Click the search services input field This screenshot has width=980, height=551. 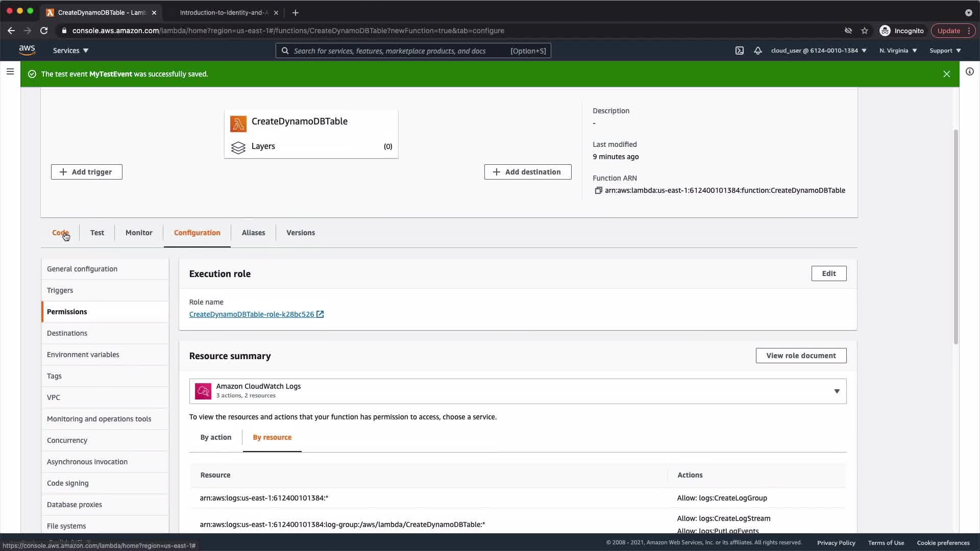pyautogui.click(x=398, y=51)
